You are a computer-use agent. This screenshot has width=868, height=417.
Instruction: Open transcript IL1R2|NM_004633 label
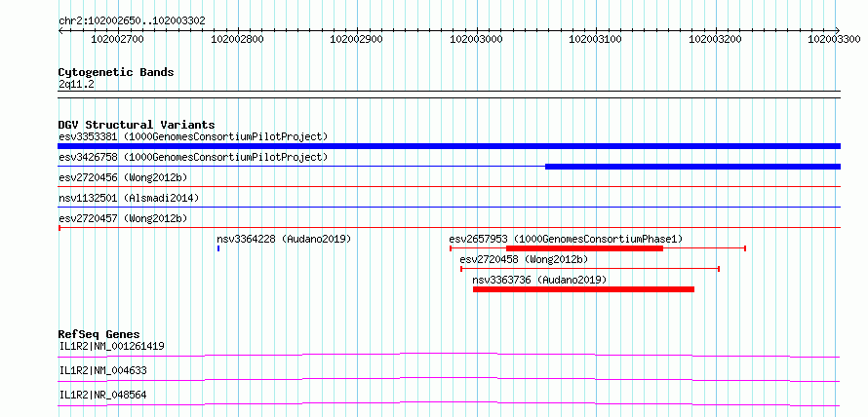pos(102,370)
